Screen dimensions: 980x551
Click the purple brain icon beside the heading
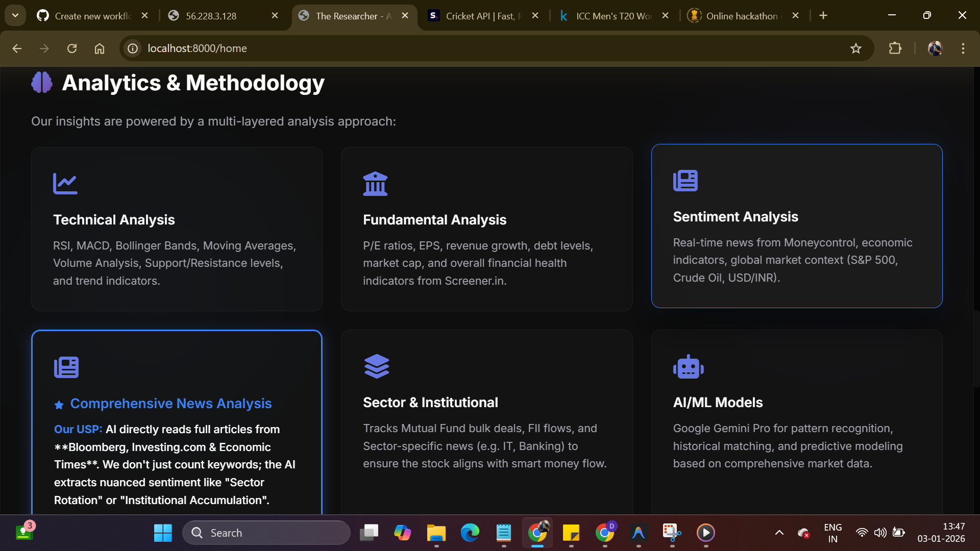[42, 82]
